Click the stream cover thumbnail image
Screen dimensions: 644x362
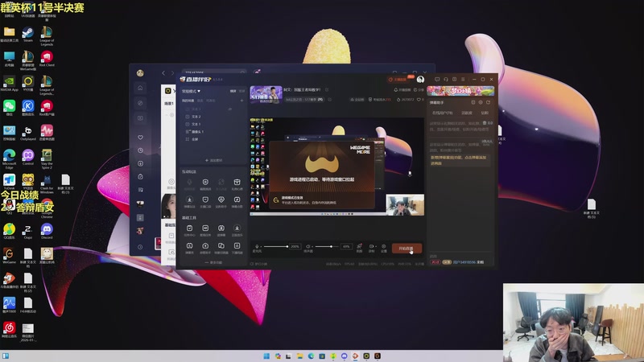[266, 95]
